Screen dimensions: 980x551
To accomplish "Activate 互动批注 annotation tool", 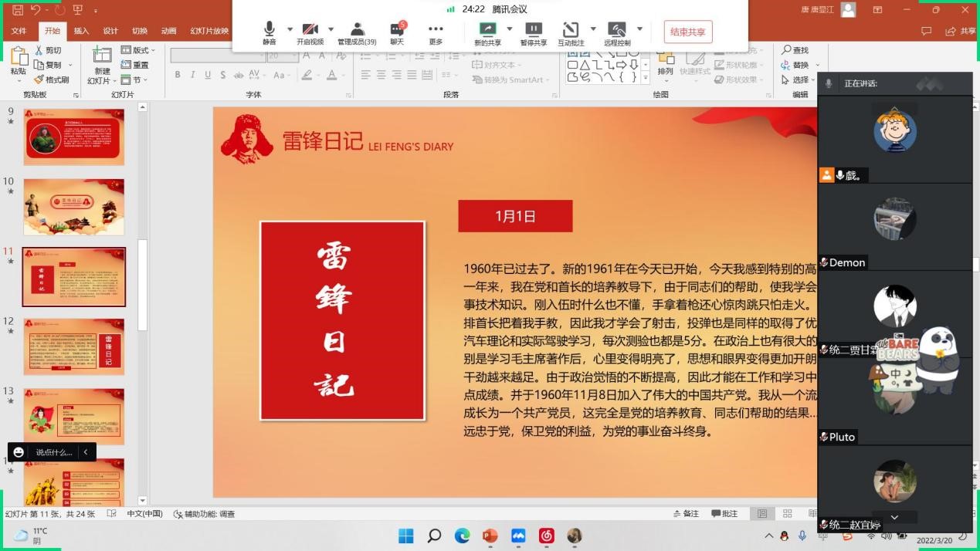I will (x=571, y=33).
